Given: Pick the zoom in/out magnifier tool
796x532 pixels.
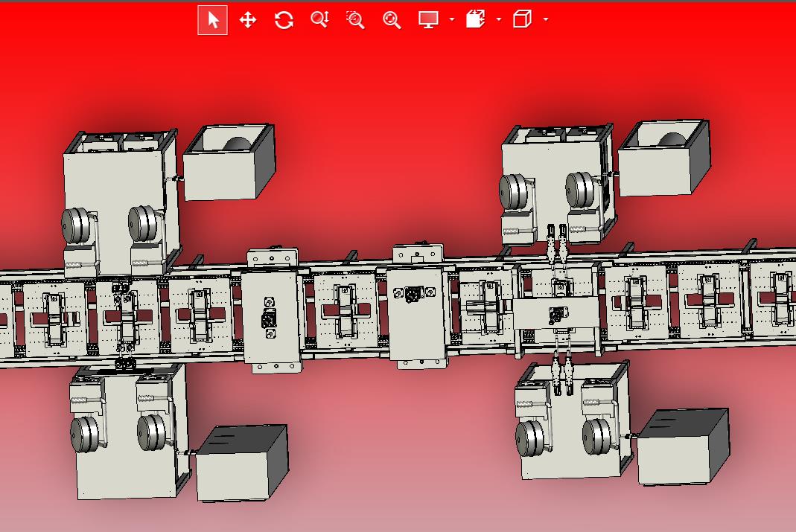Looking at the screenshot, I should click(x=320, y=20).
